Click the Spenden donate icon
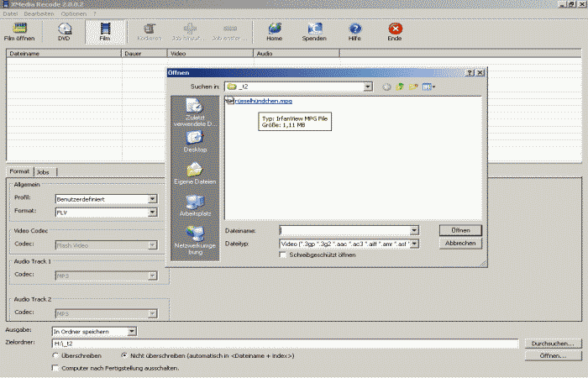Viewport: 588px width, 378px height. 314,32
